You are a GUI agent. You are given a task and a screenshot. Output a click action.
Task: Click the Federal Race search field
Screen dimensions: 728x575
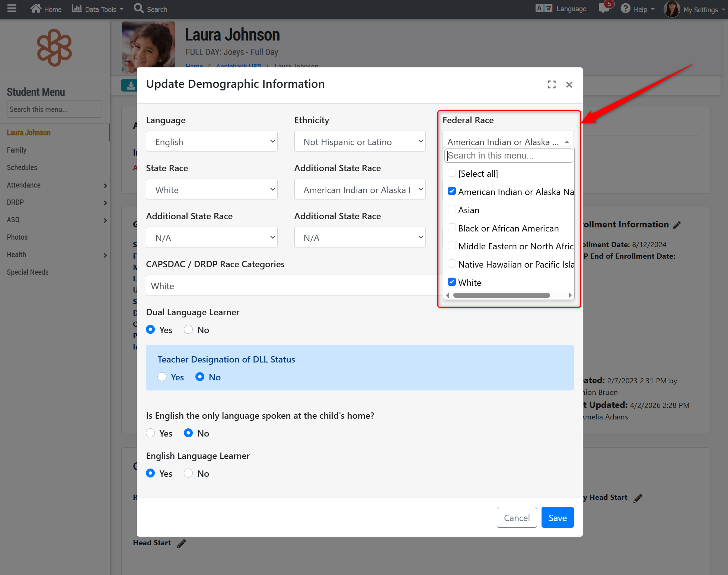click(x=508, y=156)
